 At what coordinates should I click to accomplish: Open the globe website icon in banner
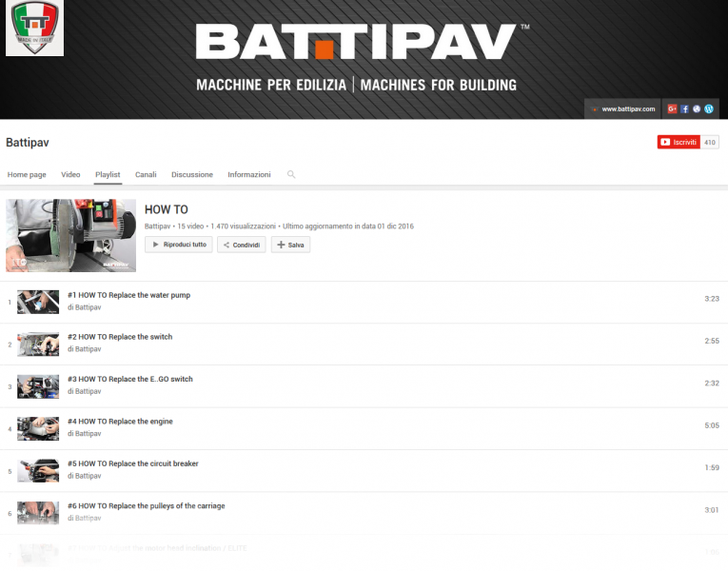point(697,109)
